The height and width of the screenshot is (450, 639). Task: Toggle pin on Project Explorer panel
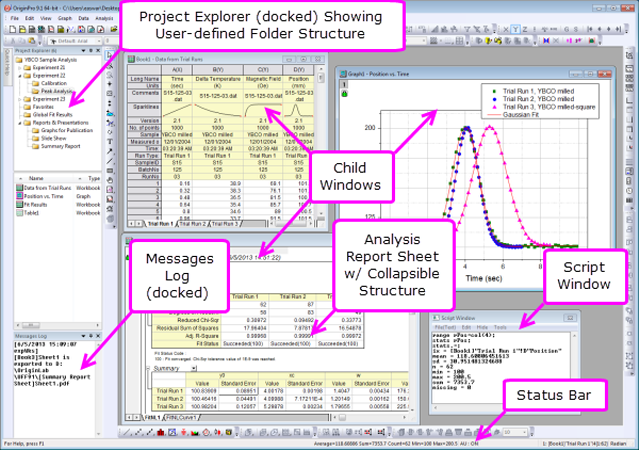click(90, 51)
